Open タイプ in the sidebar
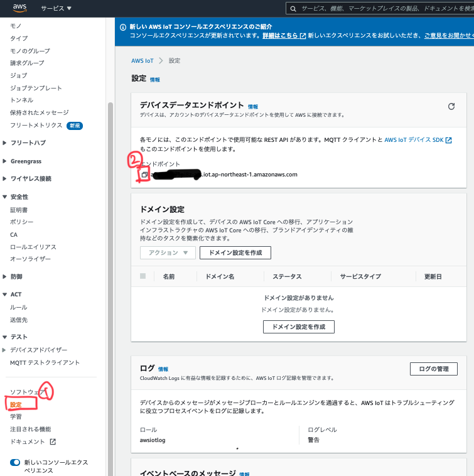The image size is (474, 476). tap(19, 38)
